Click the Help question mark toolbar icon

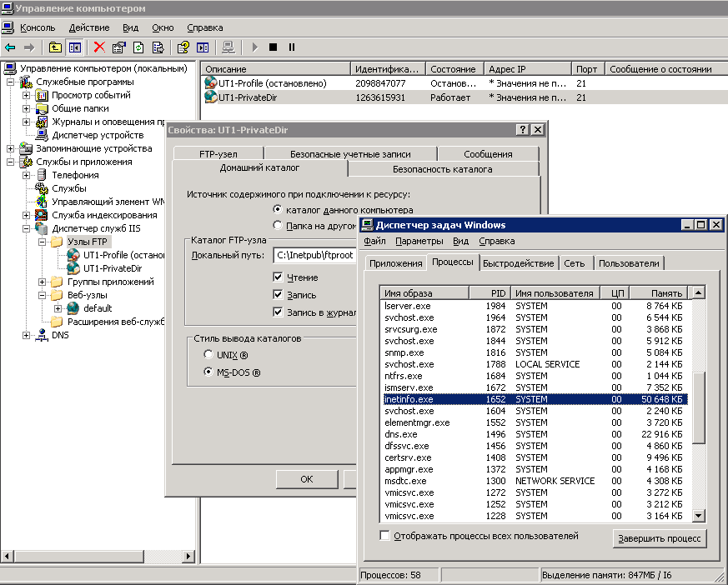[183, 47]
